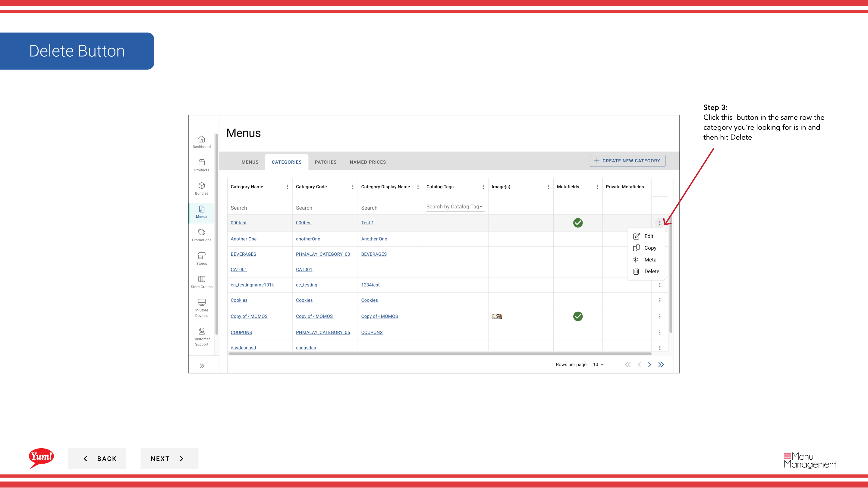Click the Copy of - MOMOS image thumbnail
This screenshot has width=868, height=488.
496,316
